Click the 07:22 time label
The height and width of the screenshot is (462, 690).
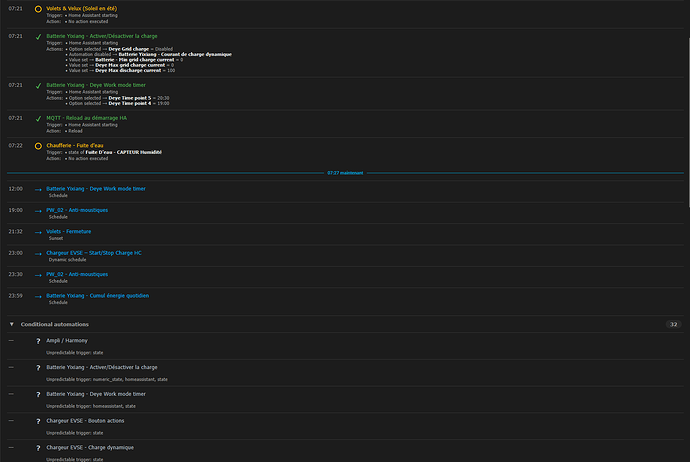(x=15, y=145)
